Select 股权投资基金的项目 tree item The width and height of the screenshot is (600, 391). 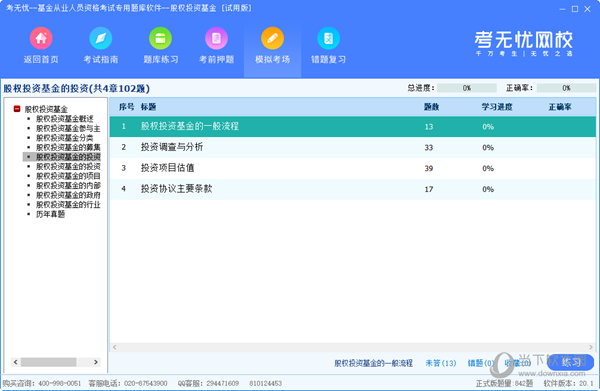click(x=68, y=176)
